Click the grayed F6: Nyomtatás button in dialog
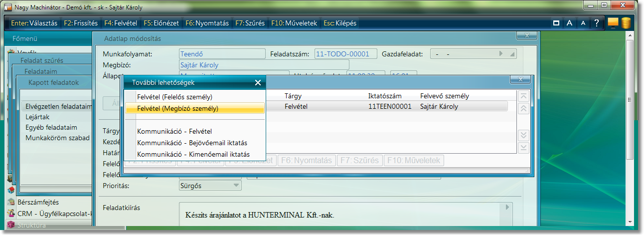The width and height of the screenshot is (644, 236). [x=306, y=160]
